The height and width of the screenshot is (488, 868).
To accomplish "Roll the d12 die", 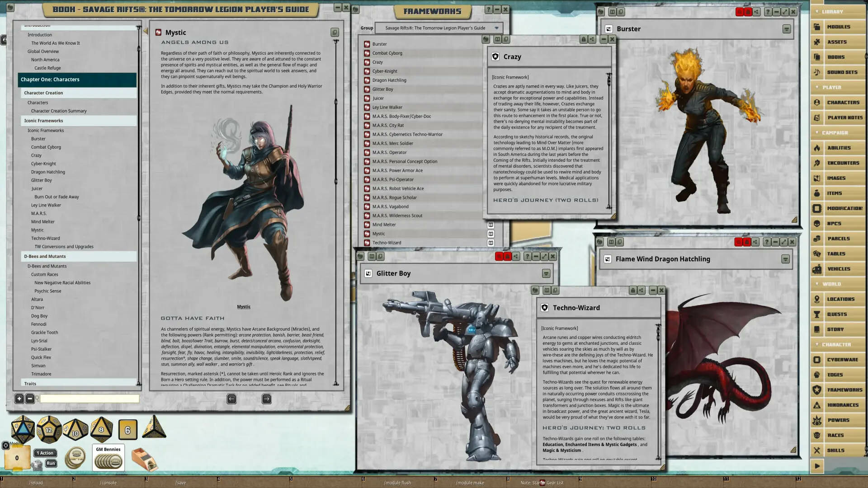I will 49,429.
